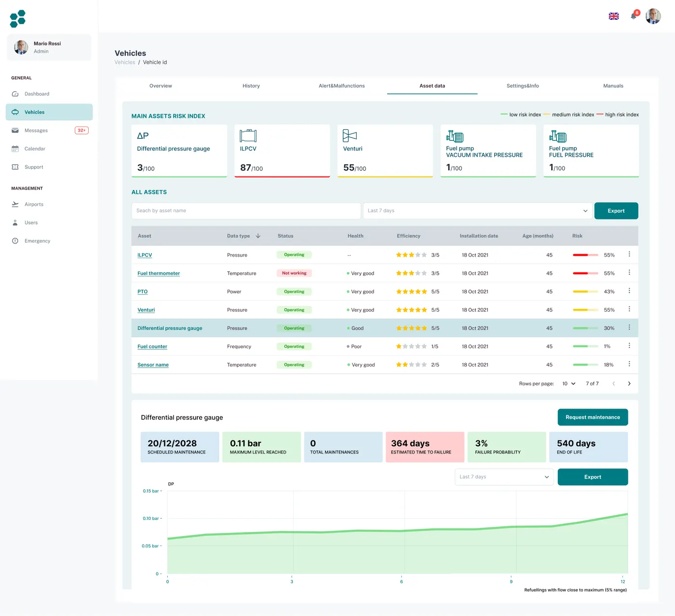The height and width of the screenshot is (616, 675).
Task: Open the Alert&Malfunctions tab
Action: [342, 86]
